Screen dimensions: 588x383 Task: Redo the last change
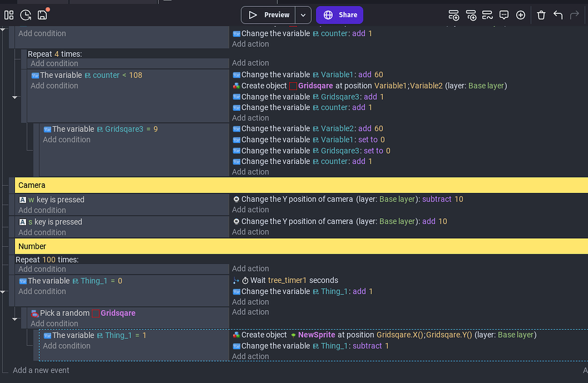(574, 15)
